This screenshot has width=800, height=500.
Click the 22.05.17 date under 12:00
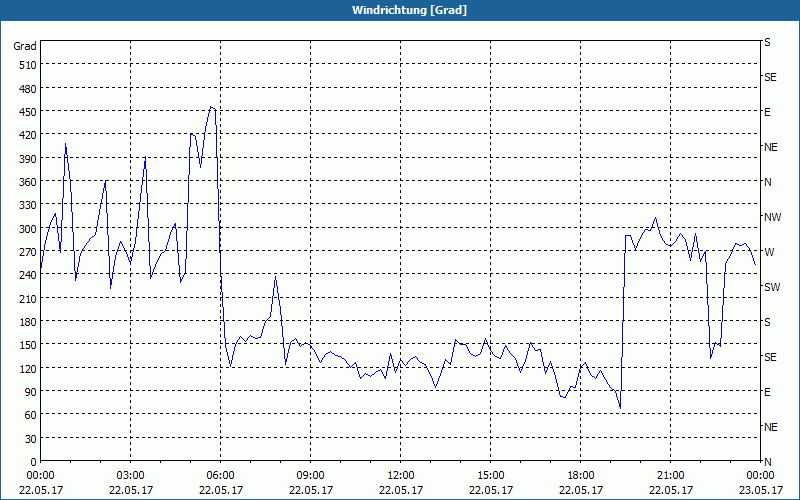(401, 490)
